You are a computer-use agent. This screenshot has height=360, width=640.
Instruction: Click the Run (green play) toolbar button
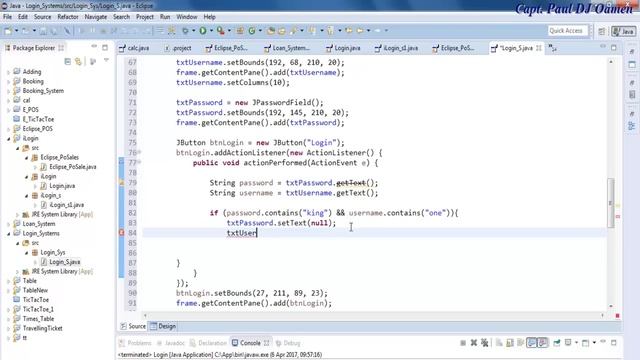[x=203, y=31]
